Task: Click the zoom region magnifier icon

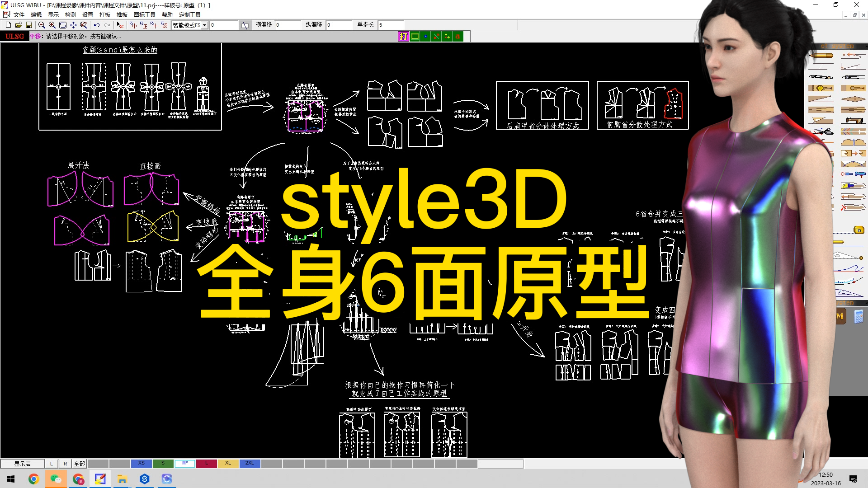Action: pyautogui.click(x=84, y=25)
